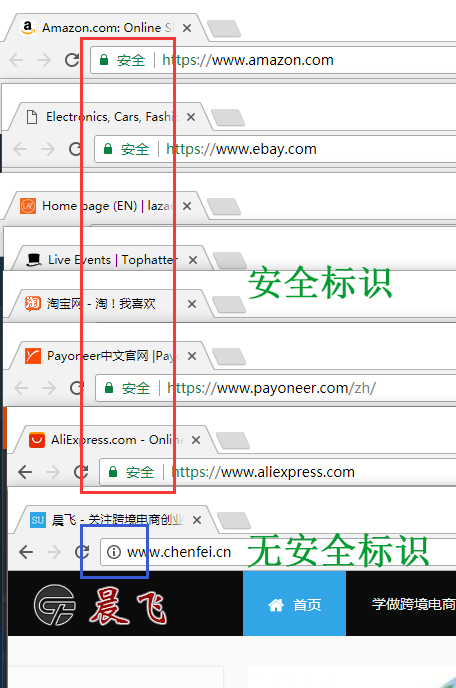Image resolution: width=456 pixels, height=688 pixels.
Task: Go back in the chenfei.cn window
Action: point(26,552)
